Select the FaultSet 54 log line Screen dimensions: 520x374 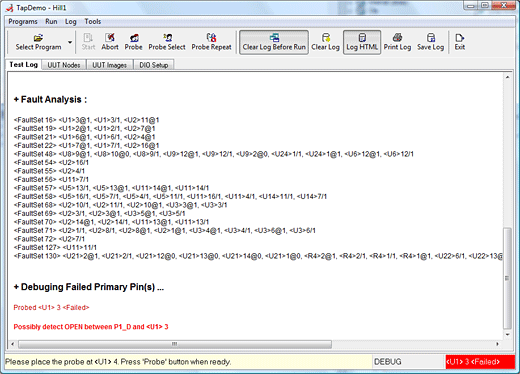51,162
